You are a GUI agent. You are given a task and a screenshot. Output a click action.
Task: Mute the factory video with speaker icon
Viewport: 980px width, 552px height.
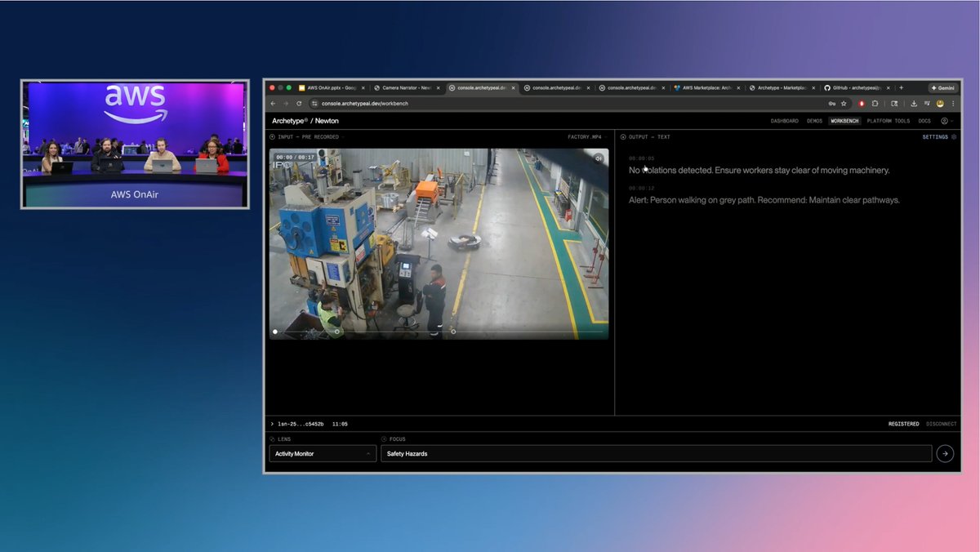point(599,158)
